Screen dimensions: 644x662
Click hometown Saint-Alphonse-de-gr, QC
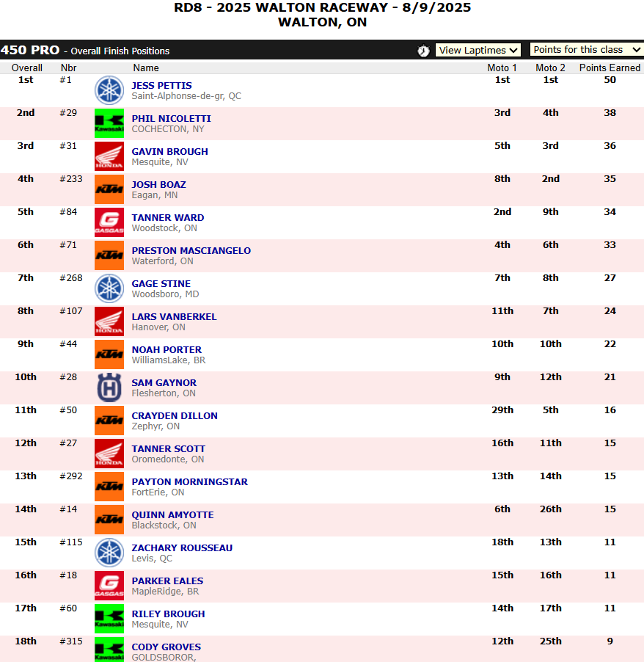[186, 96]
